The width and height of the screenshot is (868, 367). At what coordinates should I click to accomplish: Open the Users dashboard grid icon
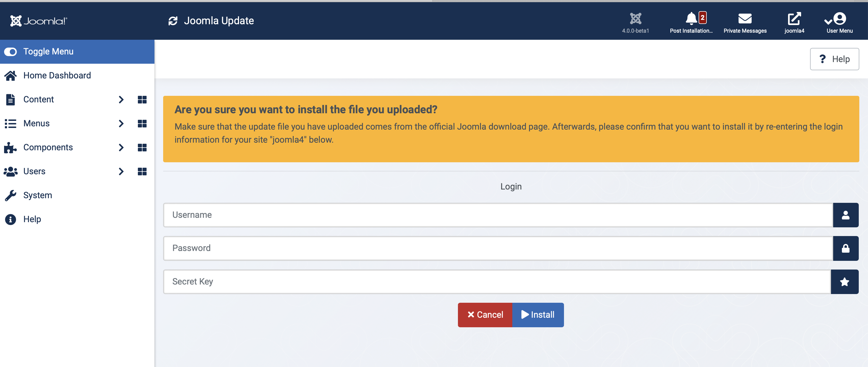tap(142, 171)
